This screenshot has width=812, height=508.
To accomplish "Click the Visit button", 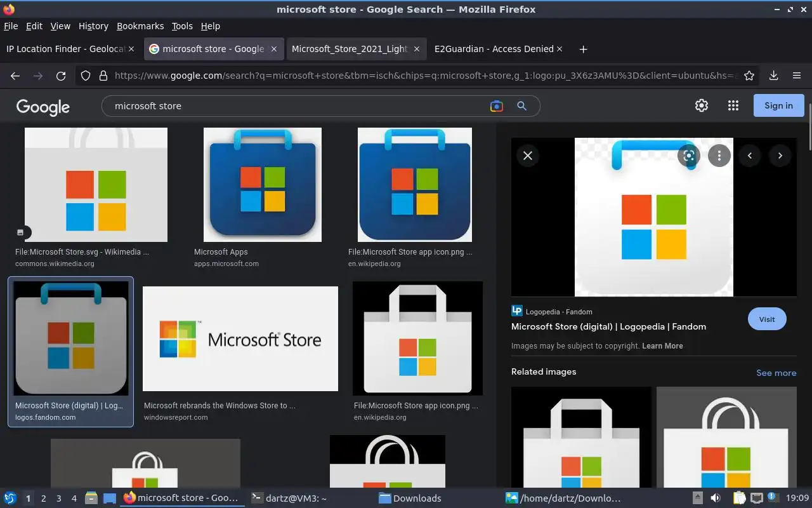I will point(767,319).
